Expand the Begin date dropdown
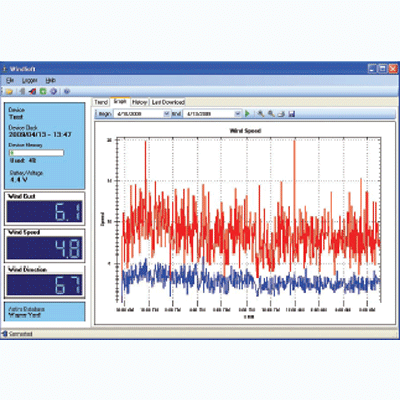Image resolution: width=400 pixels, height=400 pixels. 167,114
